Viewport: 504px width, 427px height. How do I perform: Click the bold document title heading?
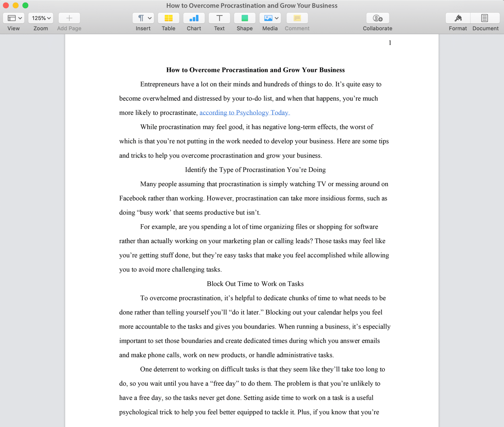pyautogui.click(x=255, y=70)
